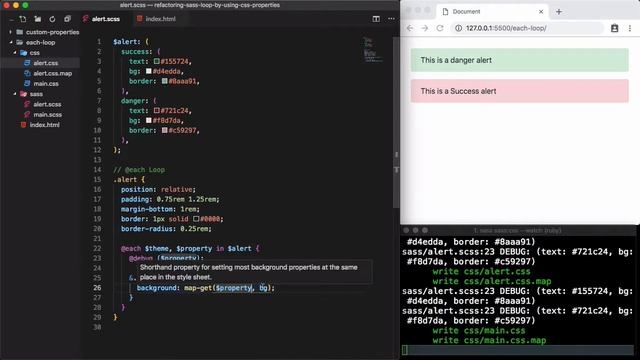
Task: Reload the browser page
Action: click(x=440, y=28)
